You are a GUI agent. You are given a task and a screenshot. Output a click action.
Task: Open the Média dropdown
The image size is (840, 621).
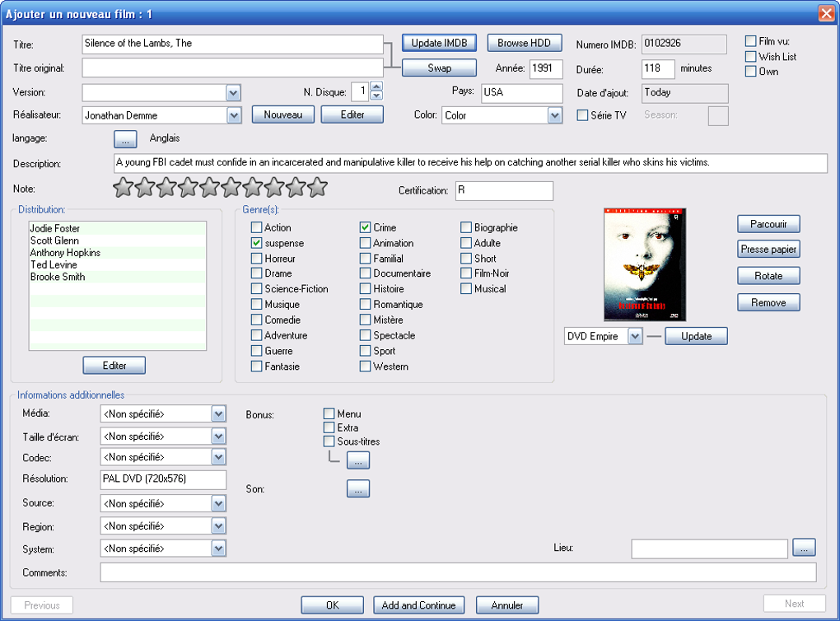[218, 413]
